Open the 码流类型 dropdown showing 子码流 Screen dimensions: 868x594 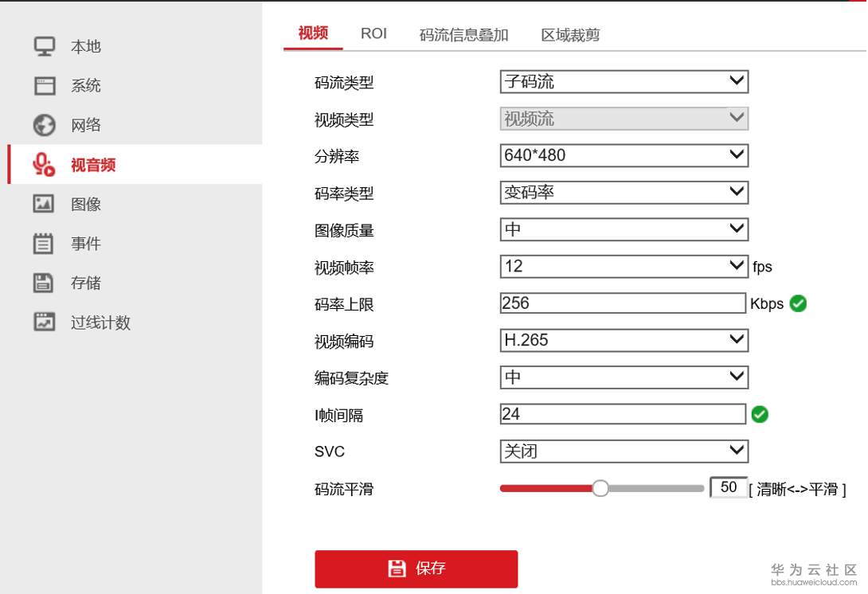pyautogui.click(x=624, y=81)
